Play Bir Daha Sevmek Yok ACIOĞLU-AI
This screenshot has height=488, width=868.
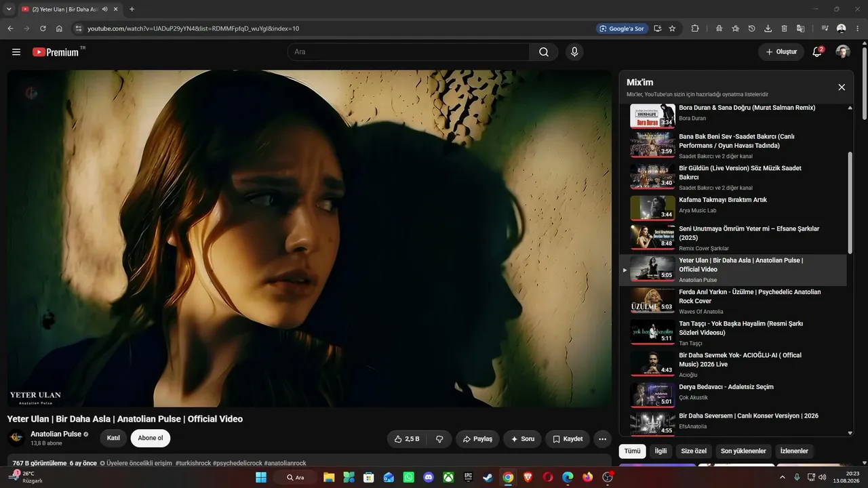click(734, 364)
